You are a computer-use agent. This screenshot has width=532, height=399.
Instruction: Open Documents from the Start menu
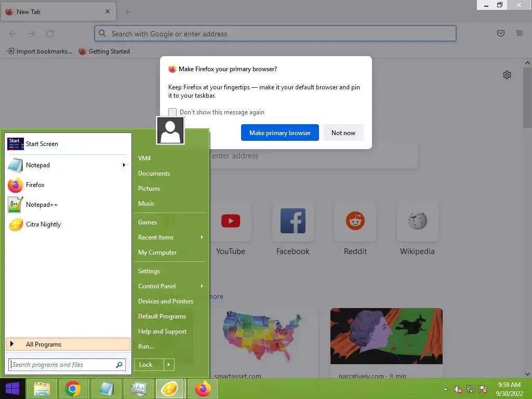(154, 174)
